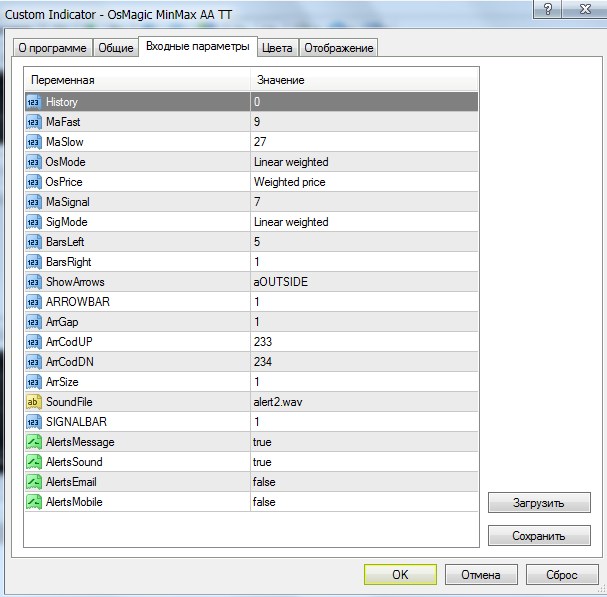Click the ShowArrows parameter icon

pyautogui.click(x=34, y=282)
